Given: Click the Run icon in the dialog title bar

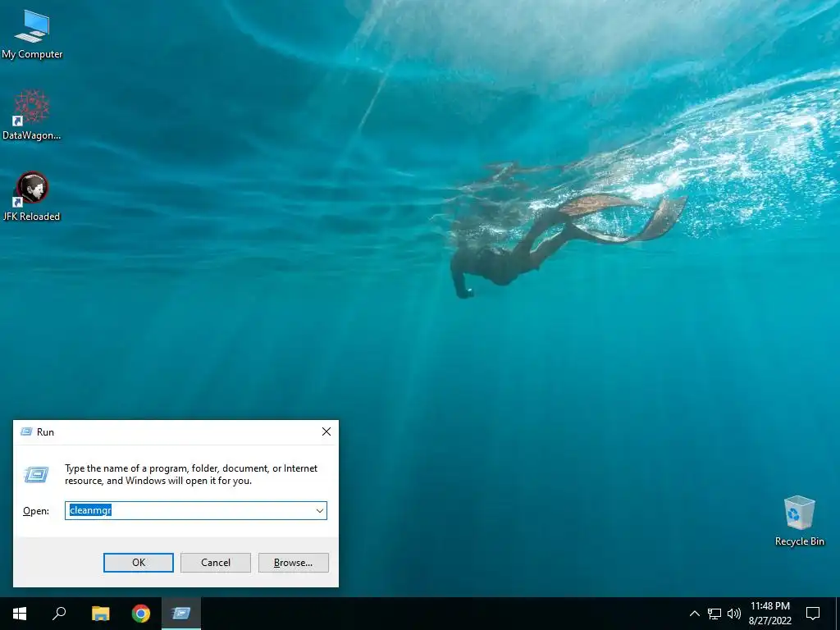Looking at the screenshot, I should tap(26, 431).
